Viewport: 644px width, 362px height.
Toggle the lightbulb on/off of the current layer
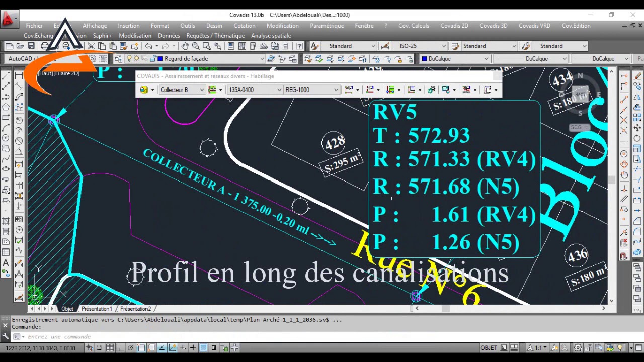pyautogui.click(x=129, y=59)
